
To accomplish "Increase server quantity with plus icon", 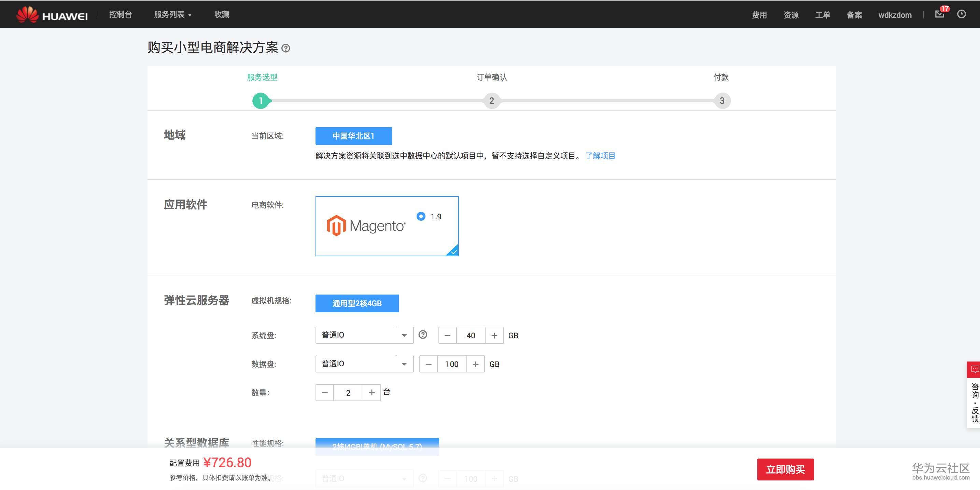I will [372, 393].
